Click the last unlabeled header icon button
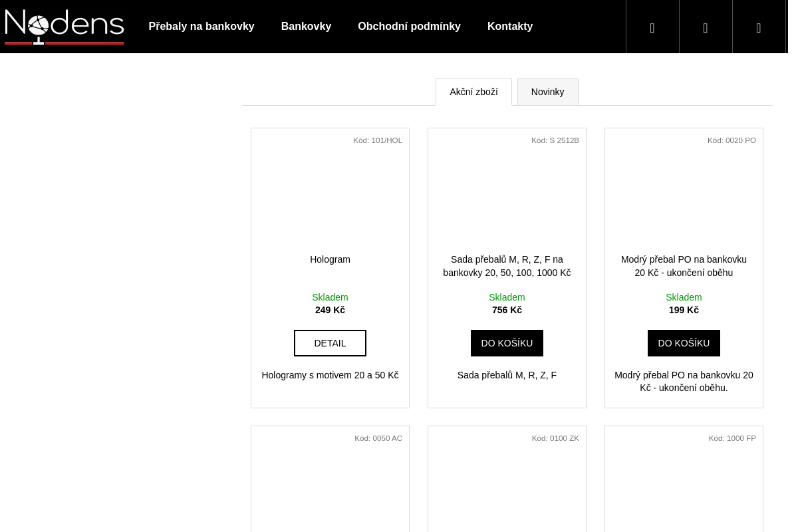The height and width of the screenshot is (532, 798). click(x=759, y=27)
